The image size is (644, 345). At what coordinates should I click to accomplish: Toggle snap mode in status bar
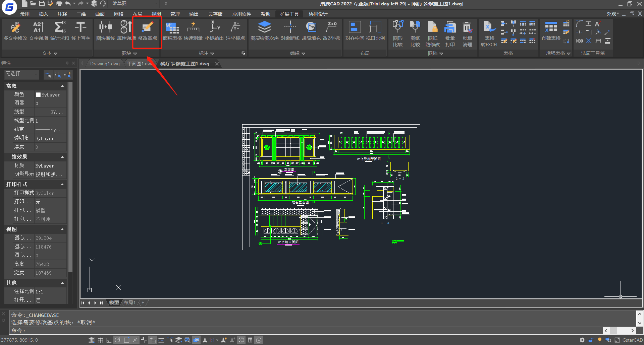(x=92, y=340)
